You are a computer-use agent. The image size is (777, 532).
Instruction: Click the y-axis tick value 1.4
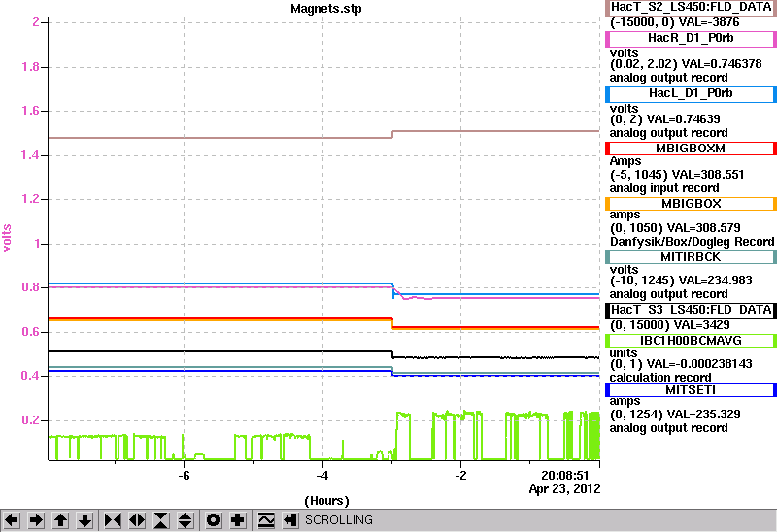(31, 155)
